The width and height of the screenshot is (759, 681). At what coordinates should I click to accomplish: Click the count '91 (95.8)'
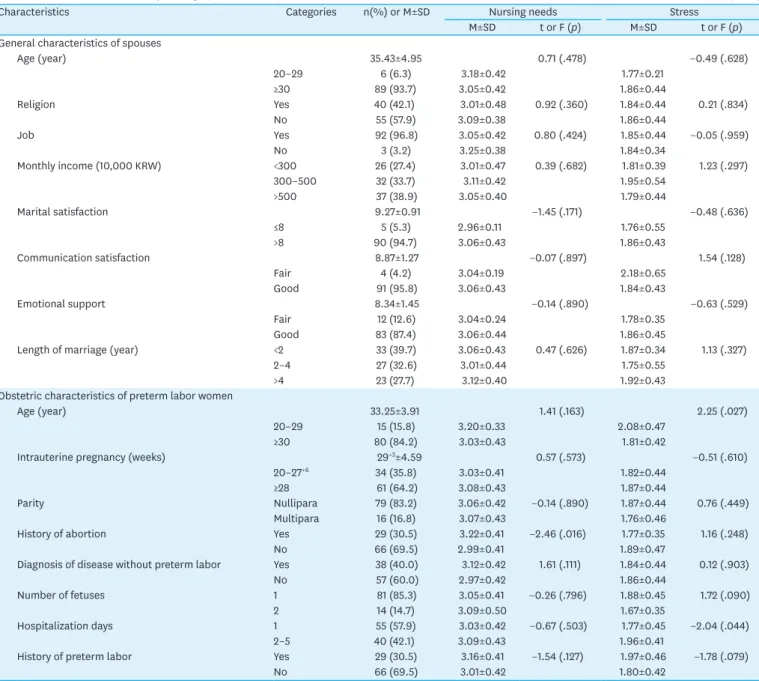point(396,288)
